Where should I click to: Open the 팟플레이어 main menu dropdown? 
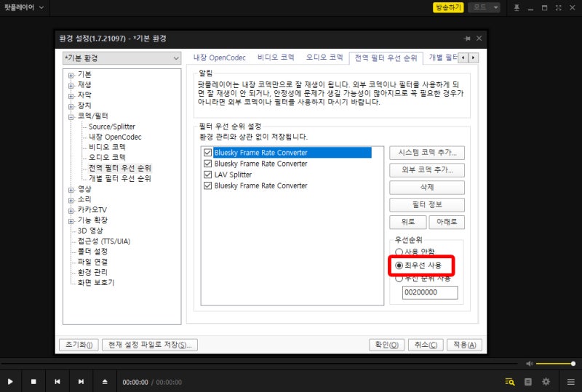[24, 7]
